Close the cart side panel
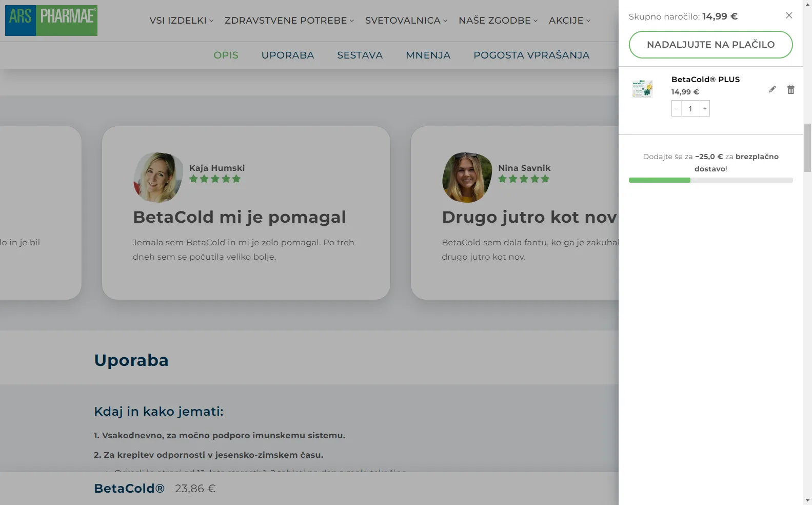Image resolution: width=812 pixels, height=505 pixels. click(x=789, y=15)
